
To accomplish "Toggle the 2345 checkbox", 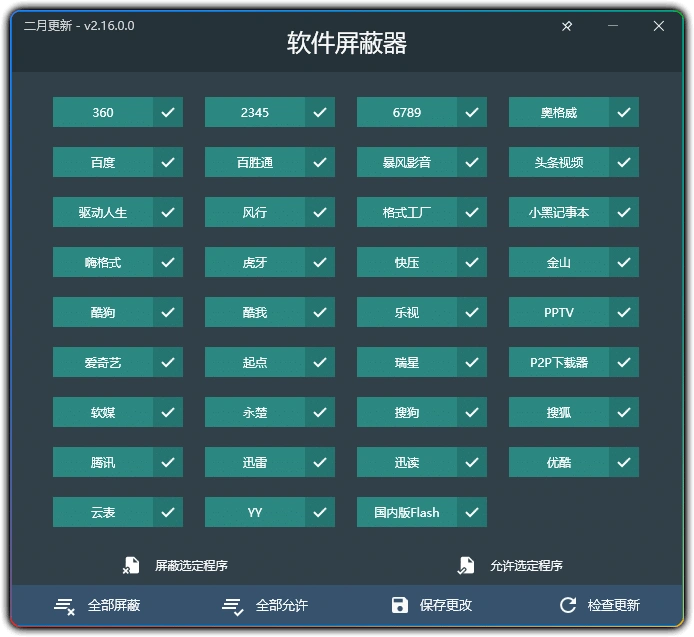I will pos(320,112).
